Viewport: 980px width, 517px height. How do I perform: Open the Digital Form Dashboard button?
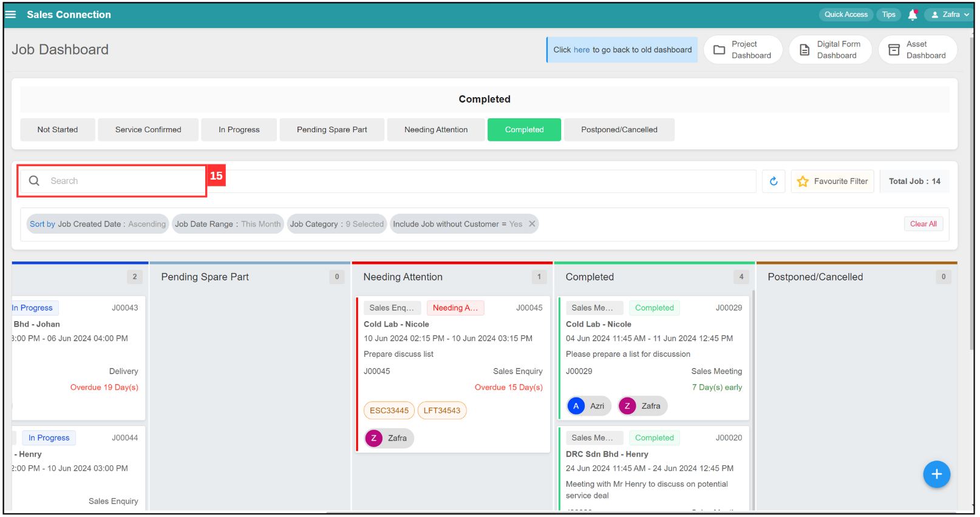coord(830,50)
